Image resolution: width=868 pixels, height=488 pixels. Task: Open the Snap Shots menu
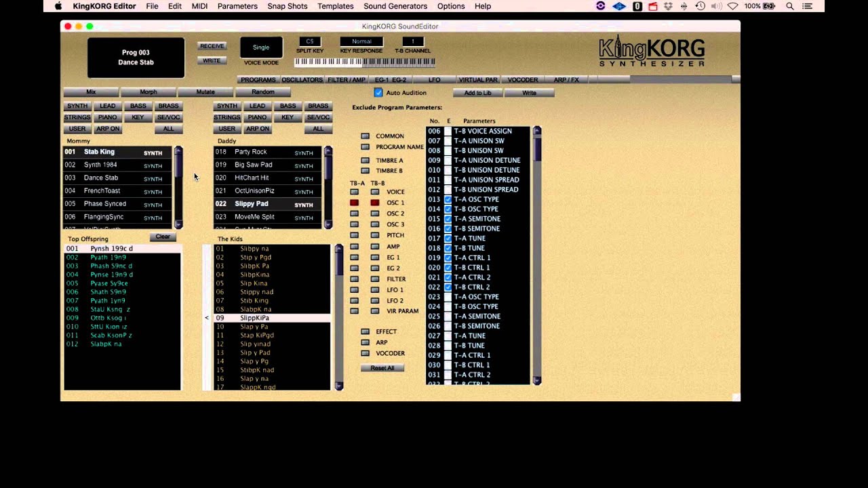click(288, 6)
